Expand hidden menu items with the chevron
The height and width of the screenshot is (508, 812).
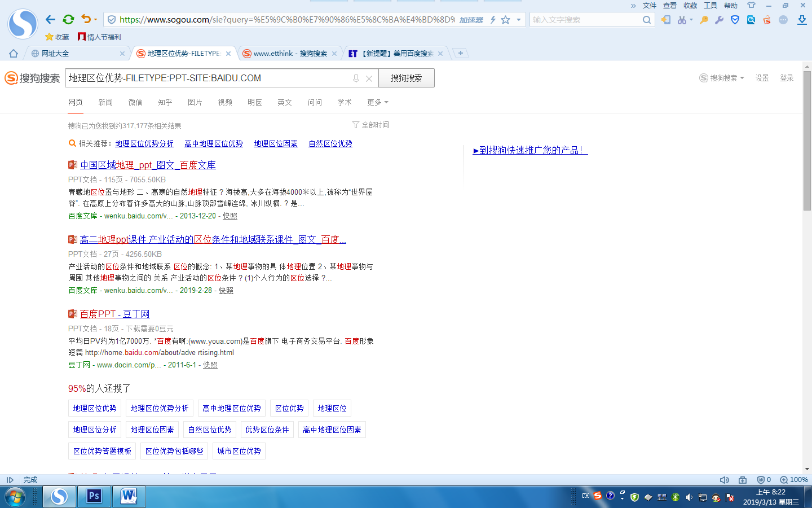[x=633, y=6]
